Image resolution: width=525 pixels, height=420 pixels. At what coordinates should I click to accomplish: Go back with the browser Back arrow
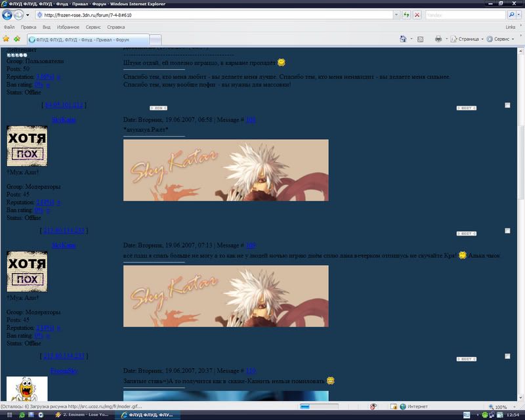point(7,14)
